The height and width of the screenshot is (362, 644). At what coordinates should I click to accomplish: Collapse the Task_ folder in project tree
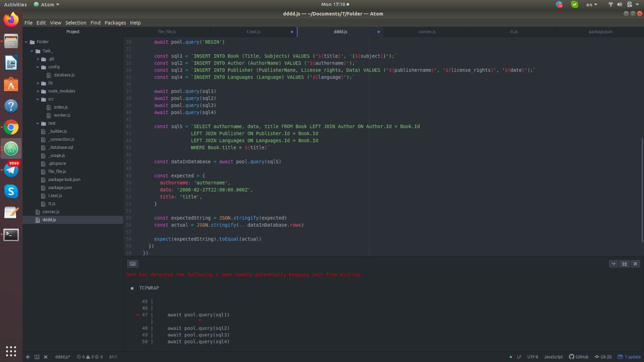click(47, 51)
